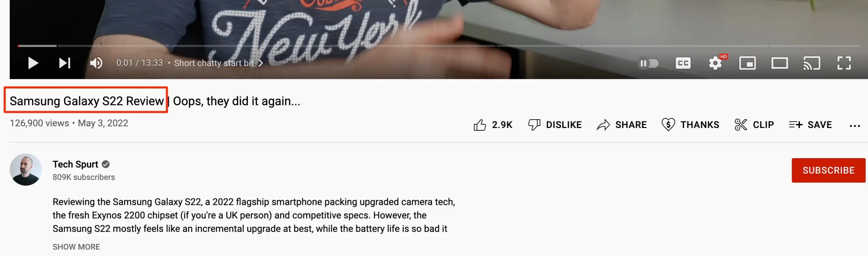Open the Save to playlist menu
868x256 pixels.
810,125
